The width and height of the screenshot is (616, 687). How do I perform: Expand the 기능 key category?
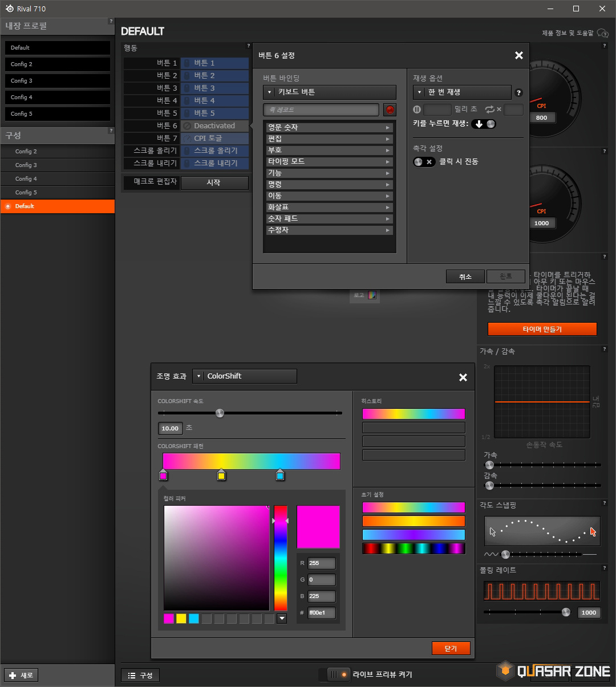point(330,173)
